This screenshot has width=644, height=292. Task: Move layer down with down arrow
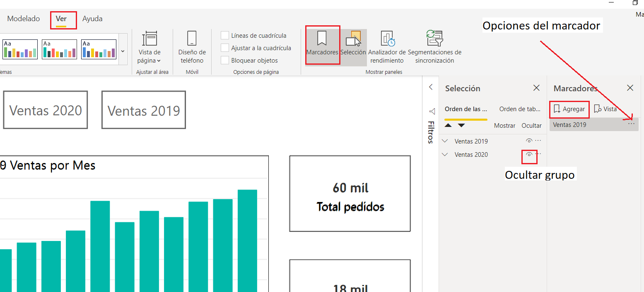click(x=461, y=125)
